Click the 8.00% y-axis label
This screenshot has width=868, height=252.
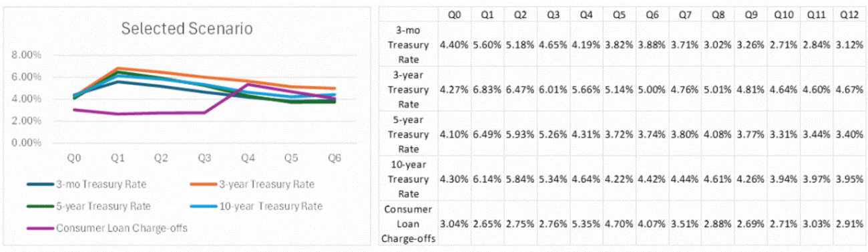click(x=28, y=55)
